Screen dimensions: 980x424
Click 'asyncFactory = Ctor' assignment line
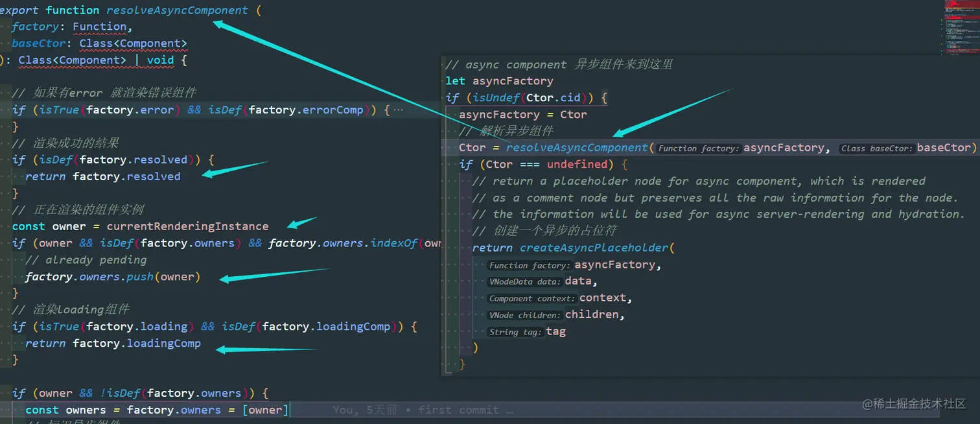coord(523,115)
